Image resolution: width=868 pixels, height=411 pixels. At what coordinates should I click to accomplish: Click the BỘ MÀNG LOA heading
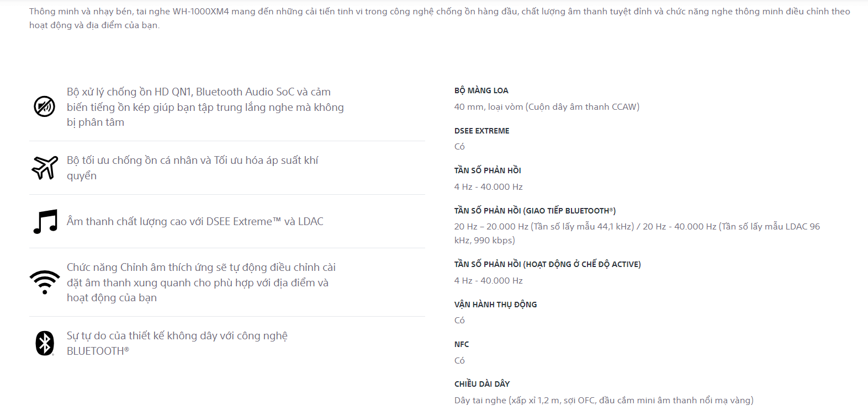click(x=481, y=90)
